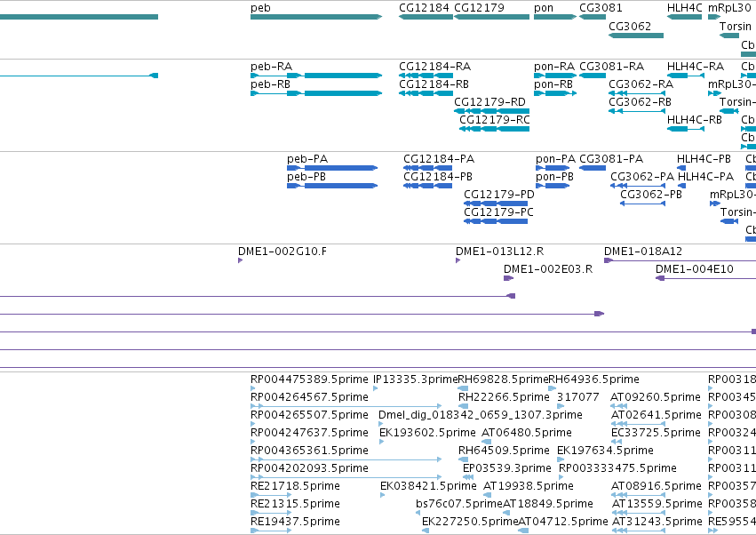756x535 pixels.
Task: Select protein CG12179-PC
Action: 496,221
